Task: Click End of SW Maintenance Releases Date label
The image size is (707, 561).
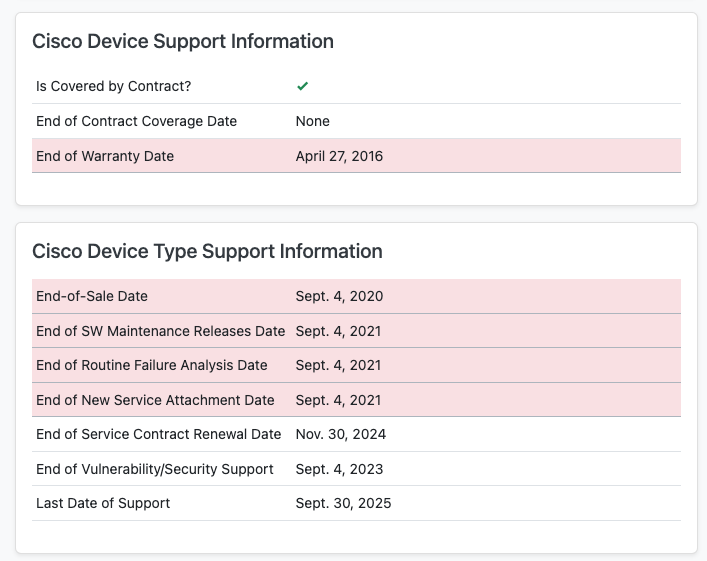Action: 160,331
